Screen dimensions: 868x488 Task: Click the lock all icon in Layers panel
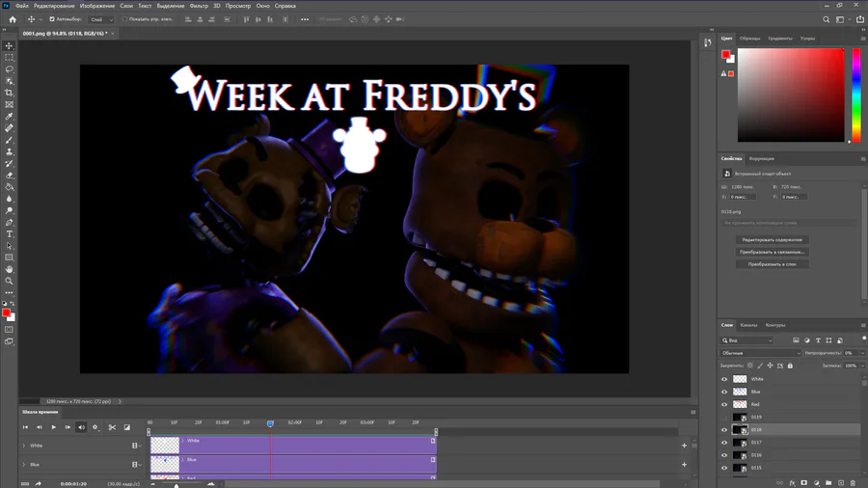790,366
